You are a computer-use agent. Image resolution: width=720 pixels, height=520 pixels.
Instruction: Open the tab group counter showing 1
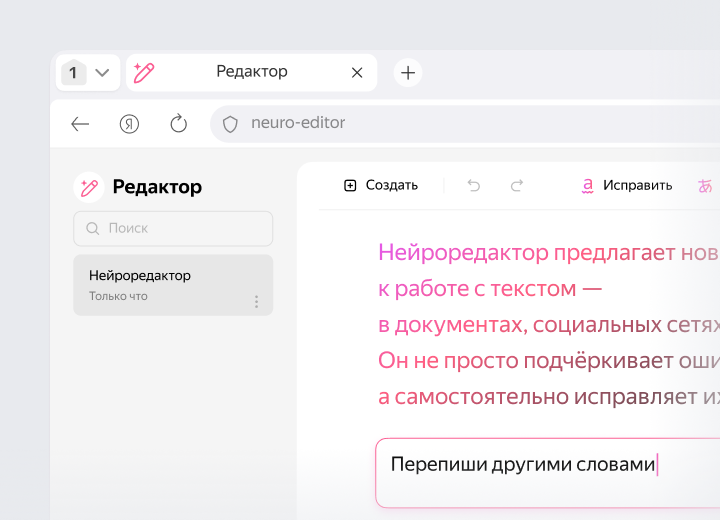[x=73, y=73]
